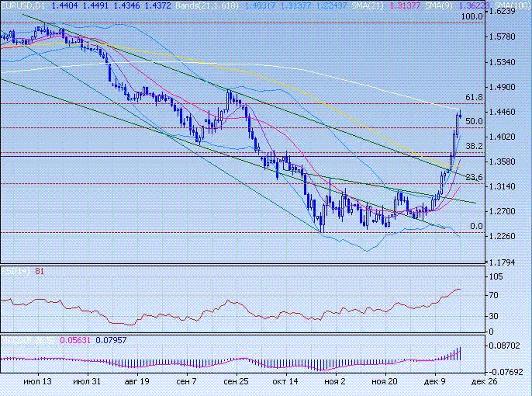Click the 100.0 Fibonacci level label
Image resolution: width=532 pixels, height=396 pixels.
pyautogui.click(x=472, y=16)
